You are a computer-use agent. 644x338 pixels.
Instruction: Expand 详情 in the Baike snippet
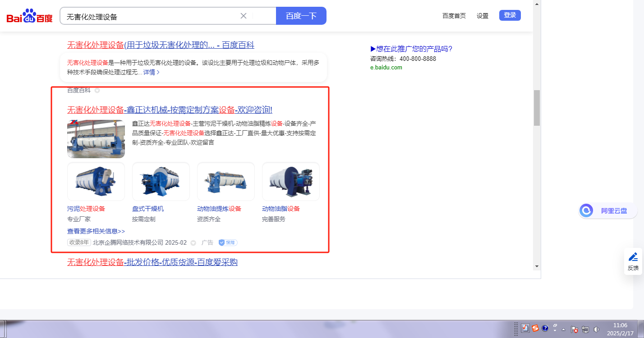coord(152,72)
